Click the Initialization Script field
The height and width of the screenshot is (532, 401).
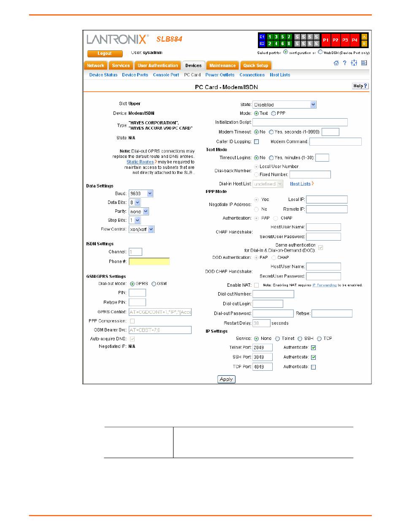coord(300,122)
